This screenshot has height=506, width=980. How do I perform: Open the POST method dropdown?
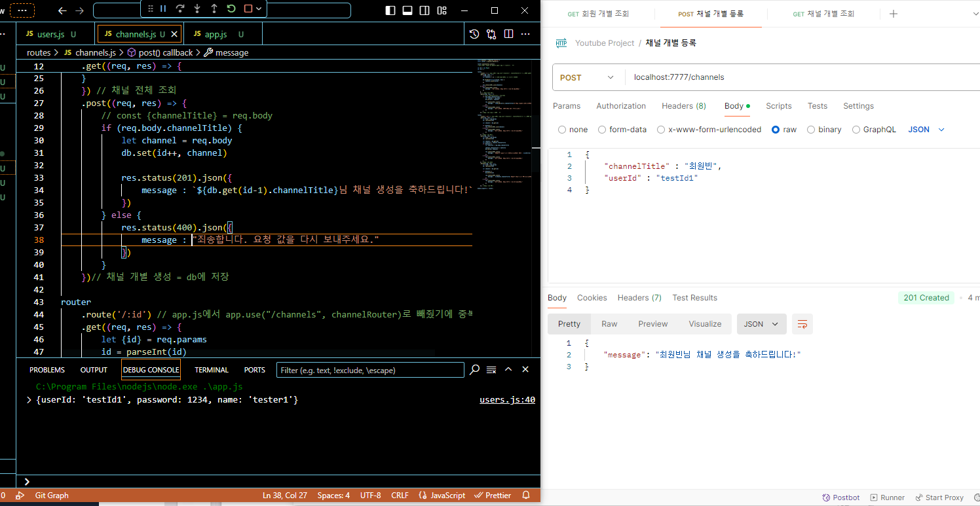pos(587,77)
